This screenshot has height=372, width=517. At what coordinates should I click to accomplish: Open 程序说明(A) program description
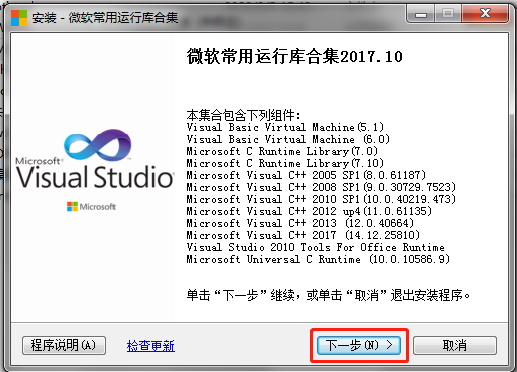pos(64,345)
